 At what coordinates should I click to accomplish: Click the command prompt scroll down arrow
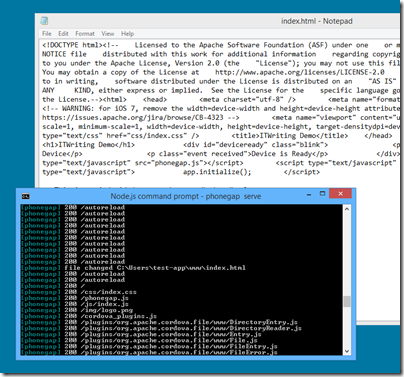click(347, 351)
